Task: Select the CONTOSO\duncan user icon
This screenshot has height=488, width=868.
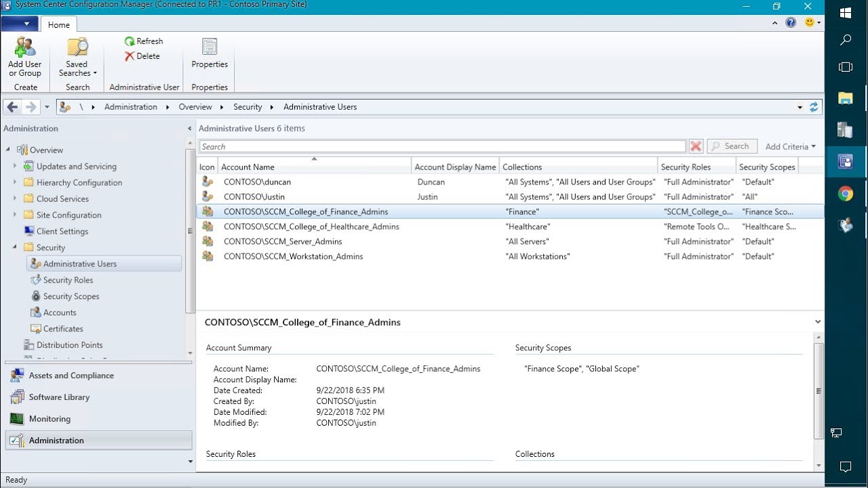Action: 208,182
